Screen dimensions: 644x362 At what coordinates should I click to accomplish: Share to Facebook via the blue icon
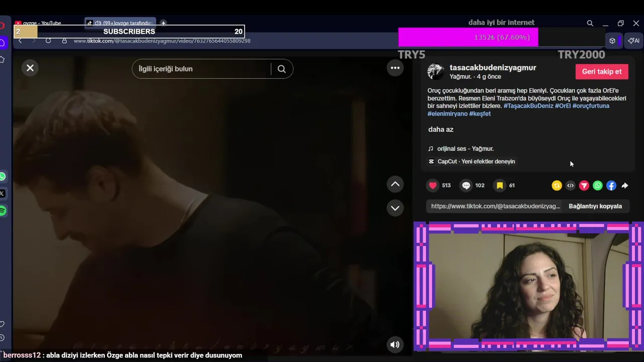coord(611,186)
